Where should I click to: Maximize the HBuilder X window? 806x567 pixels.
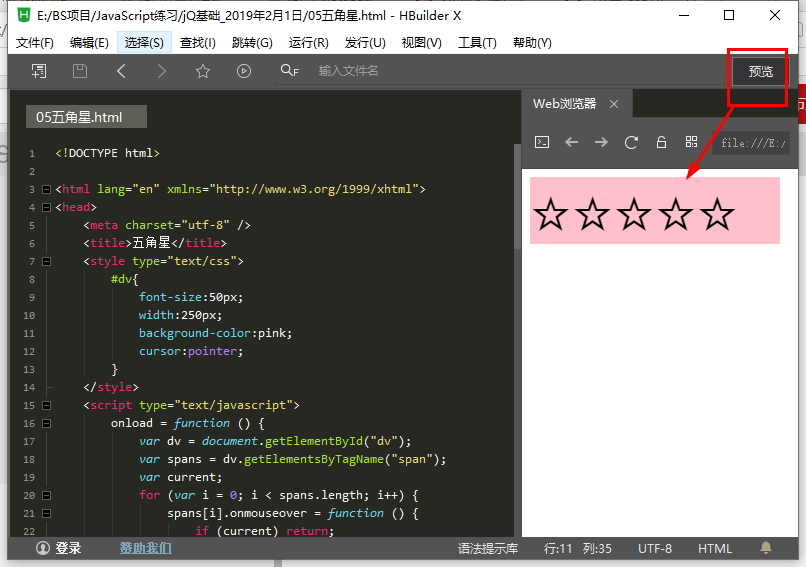point(729,15)
